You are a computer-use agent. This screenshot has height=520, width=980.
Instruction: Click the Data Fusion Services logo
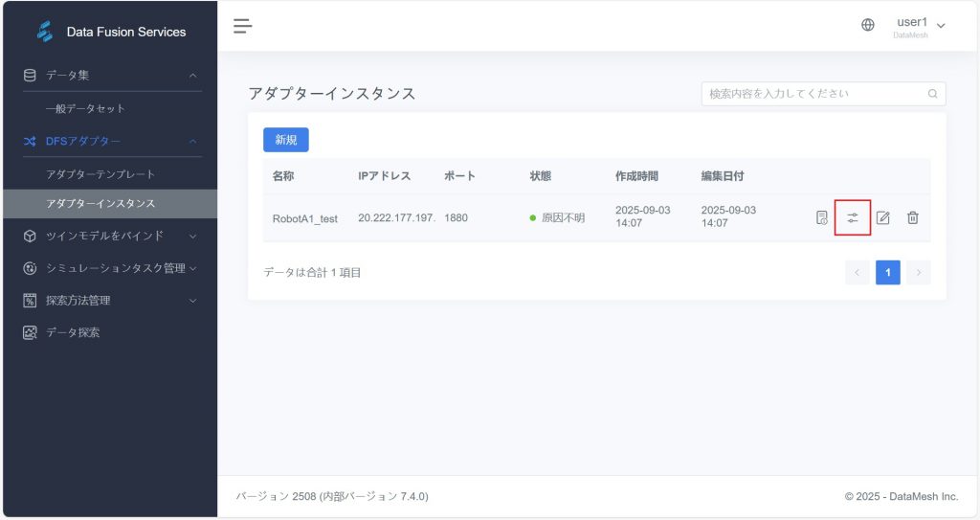coord(45,32)
